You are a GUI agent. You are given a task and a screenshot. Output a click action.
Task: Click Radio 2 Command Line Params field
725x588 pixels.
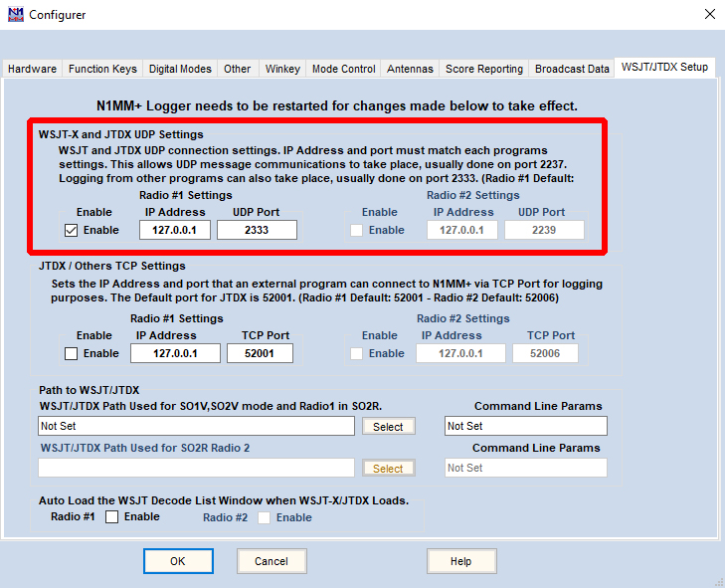coord(526,468)
